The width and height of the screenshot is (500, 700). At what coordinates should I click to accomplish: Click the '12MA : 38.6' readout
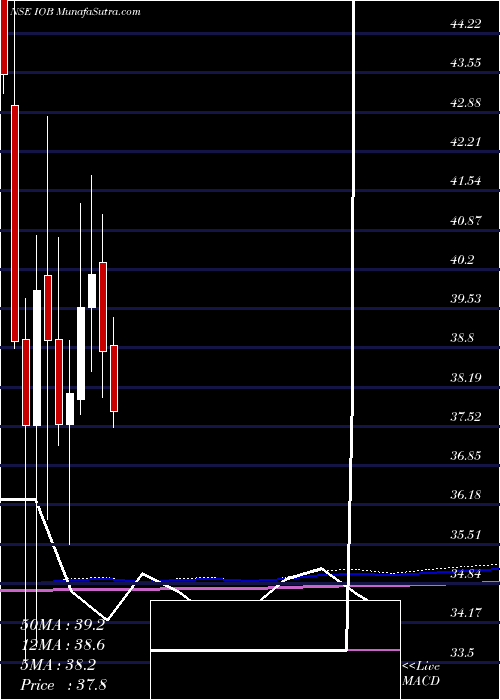62,645
